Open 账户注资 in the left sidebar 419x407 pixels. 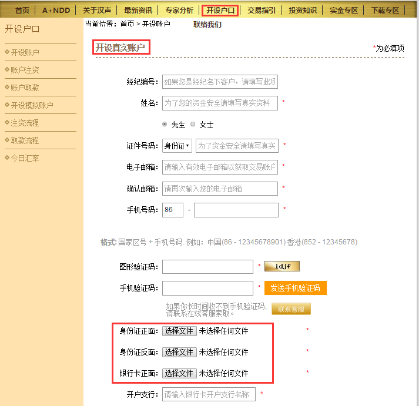tap(25, 70)
